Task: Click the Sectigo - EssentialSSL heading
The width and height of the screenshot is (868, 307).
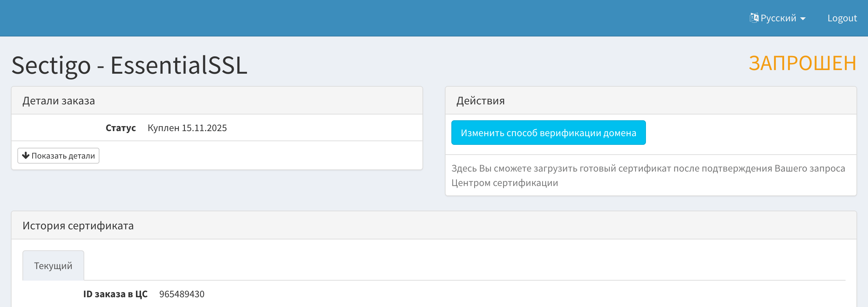Action: (x=129, y=65)
